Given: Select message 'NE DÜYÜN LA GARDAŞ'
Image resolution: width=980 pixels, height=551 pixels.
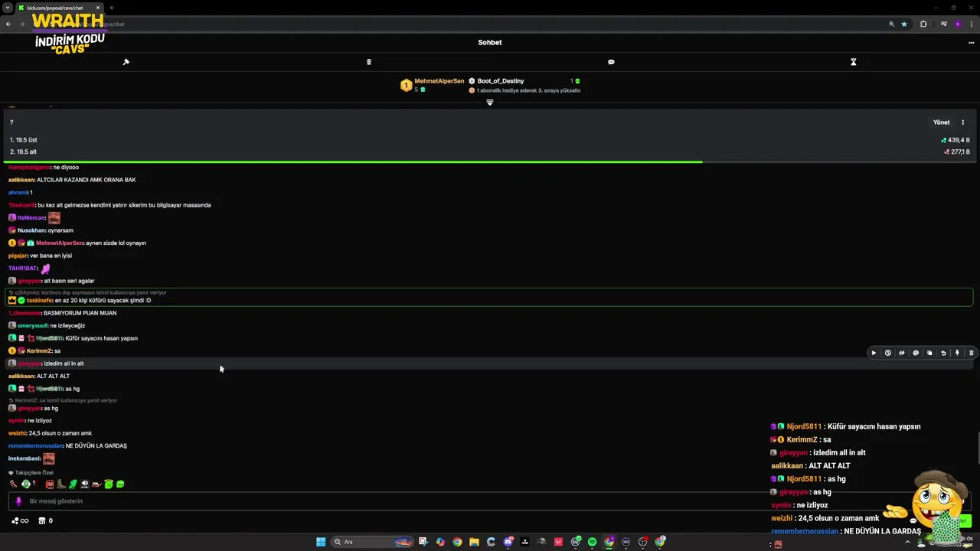Looking at the screenshot, I should 96,446.
